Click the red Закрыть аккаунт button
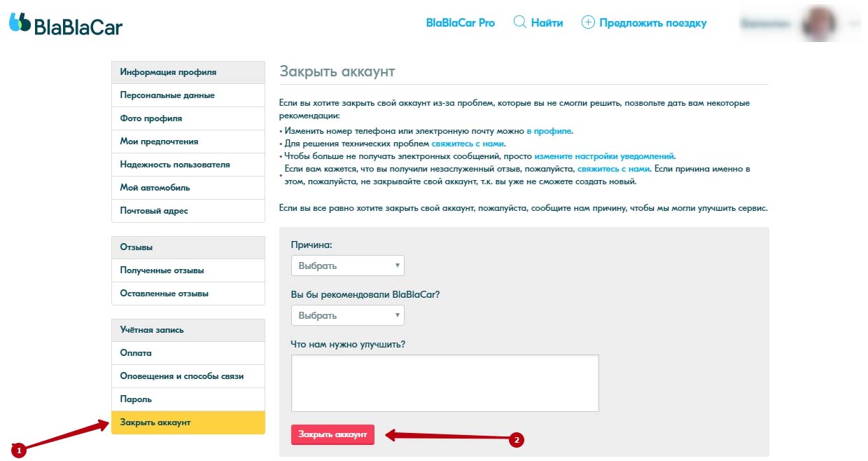This screenshot has height=461, width=868. coord(332,434)
